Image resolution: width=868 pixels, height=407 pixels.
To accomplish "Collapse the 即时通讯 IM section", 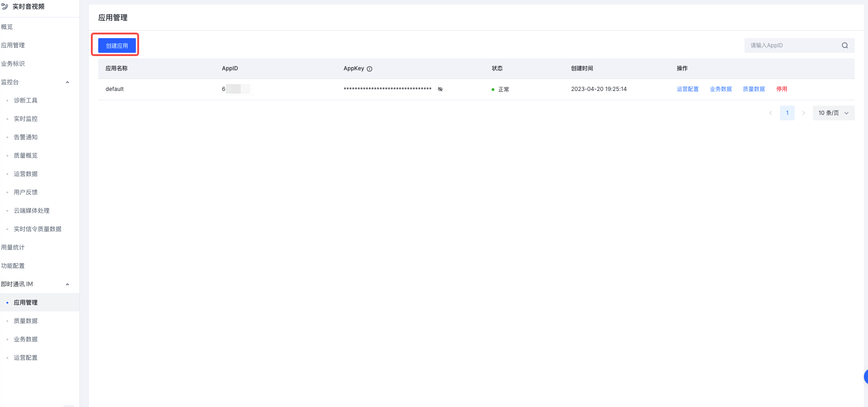I will (67, 284).
